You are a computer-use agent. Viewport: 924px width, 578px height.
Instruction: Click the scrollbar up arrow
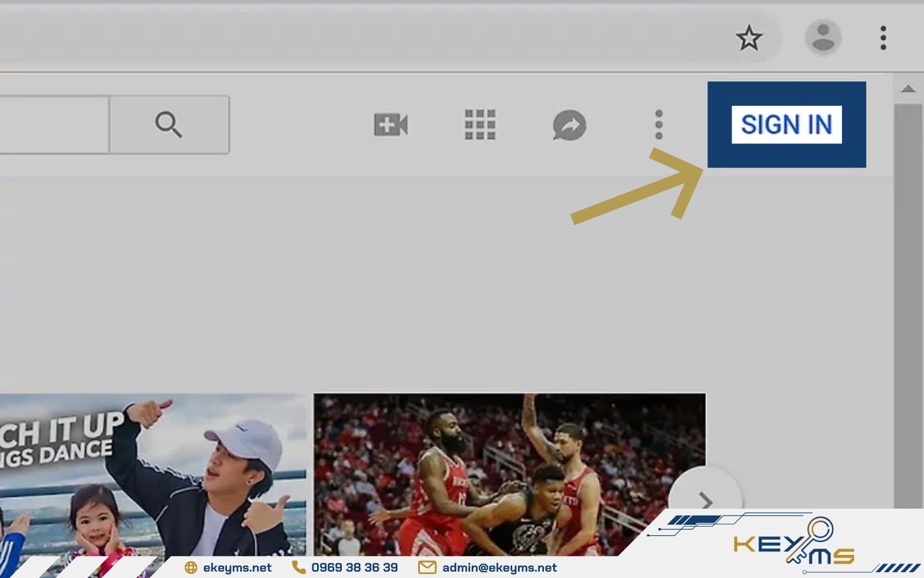coord(908,89)
